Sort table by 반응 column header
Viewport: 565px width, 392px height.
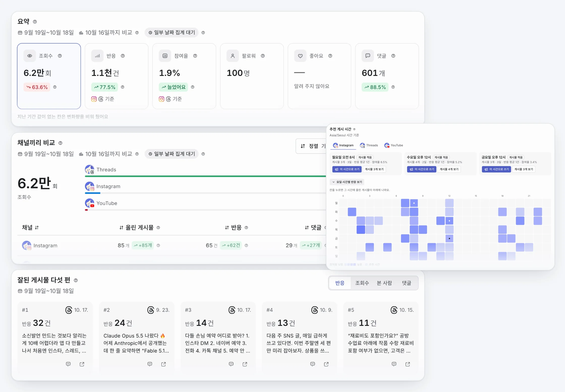(233, 228)
